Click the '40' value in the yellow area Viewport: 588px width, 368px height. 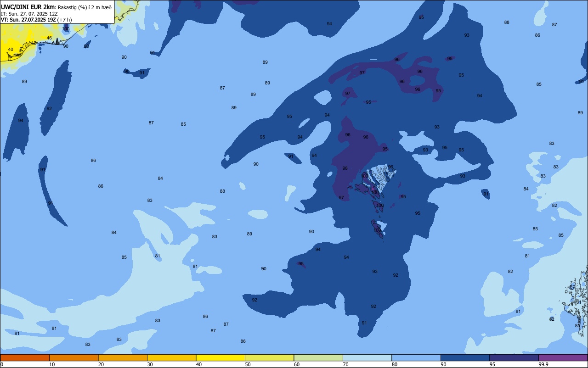[x=11, y=49]
